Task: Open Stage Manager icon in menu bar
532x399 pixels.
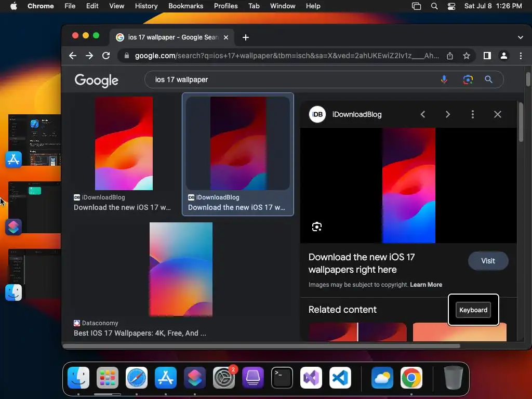Action: point(416,6)
